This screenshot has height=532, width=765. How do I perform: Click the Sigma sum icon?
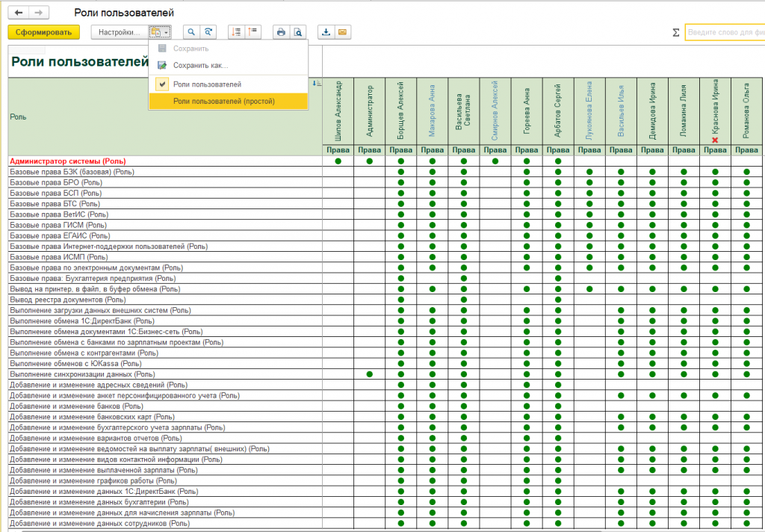[675, 33]
